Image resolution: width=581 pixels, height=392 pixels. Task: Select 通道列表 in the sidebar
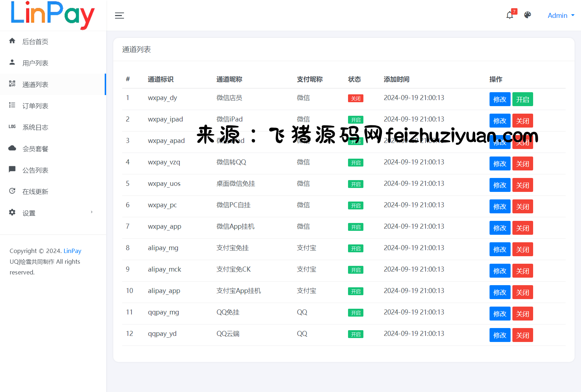tap(35, 85)
